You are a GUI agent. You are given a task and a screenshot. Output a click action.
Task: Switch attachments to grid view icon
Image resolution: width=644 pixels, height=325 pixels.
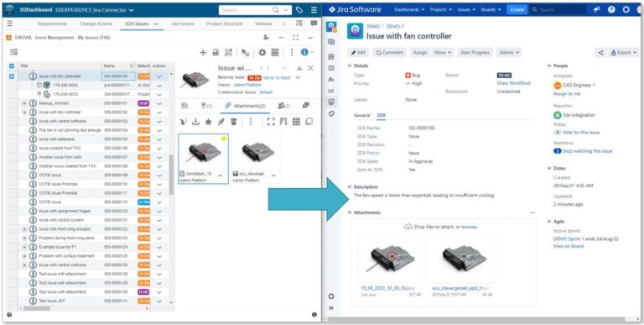296,122
